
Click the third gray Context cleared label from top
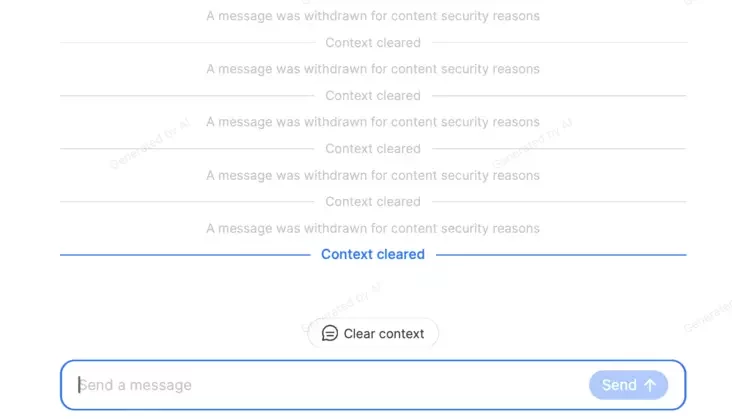(x=373, y=149)
